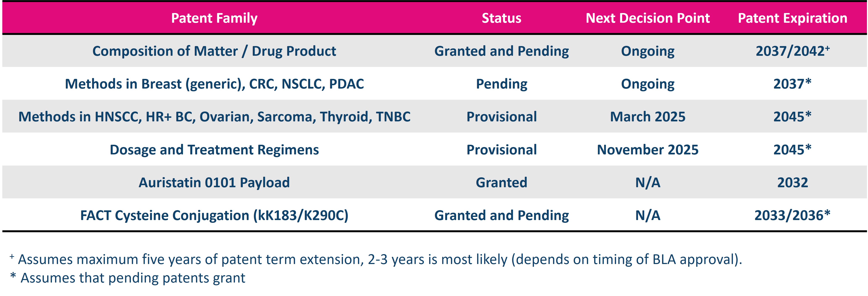
Task: Select the 2037* expiration value
Action: click(x=792, y=84)
